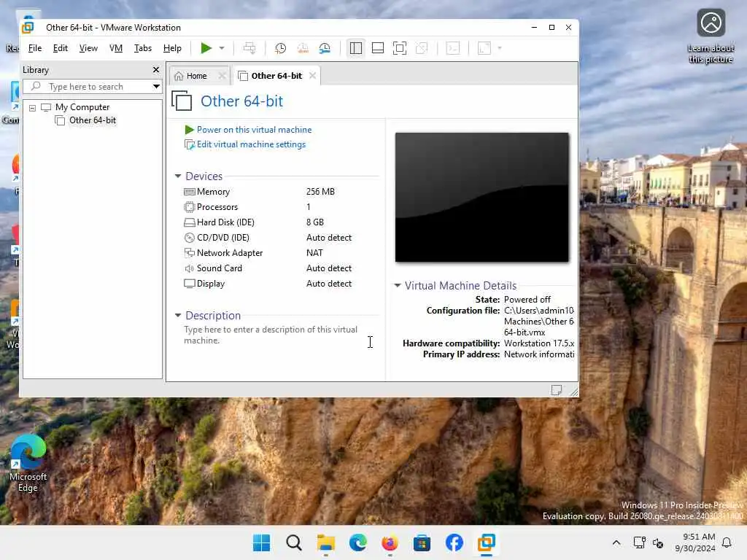
Task: Click the virtual machine screen thumbnail
Action: click(x=481, y=197)
